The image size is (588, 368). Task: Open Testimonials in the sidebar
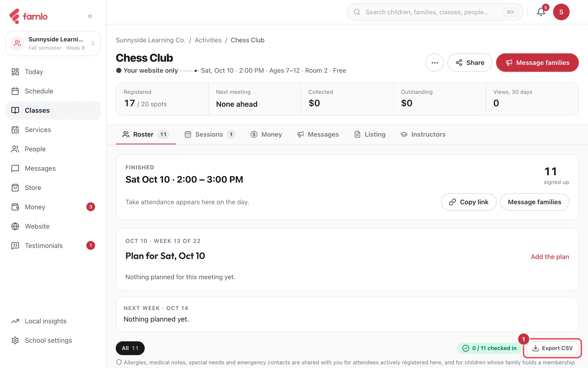(x=53, y=246)
